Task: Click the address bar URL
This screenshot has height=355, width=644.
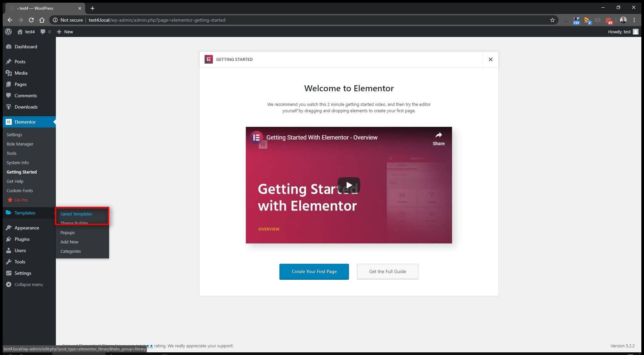Action: click(157, 20)
